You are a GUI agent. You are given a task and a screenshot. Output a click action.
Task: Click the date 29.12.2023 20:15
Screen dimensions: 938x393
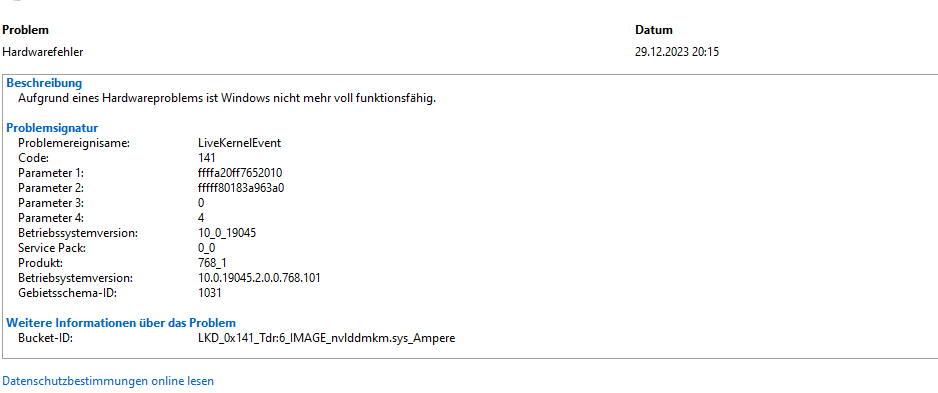point(677,52)
